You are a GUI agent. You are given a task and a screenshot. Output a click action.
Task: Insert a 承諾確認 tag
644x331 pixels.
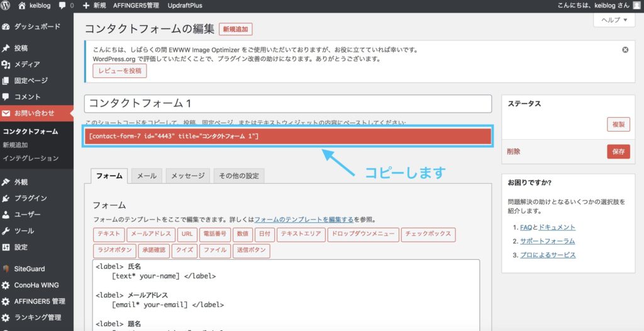(154, 251)
